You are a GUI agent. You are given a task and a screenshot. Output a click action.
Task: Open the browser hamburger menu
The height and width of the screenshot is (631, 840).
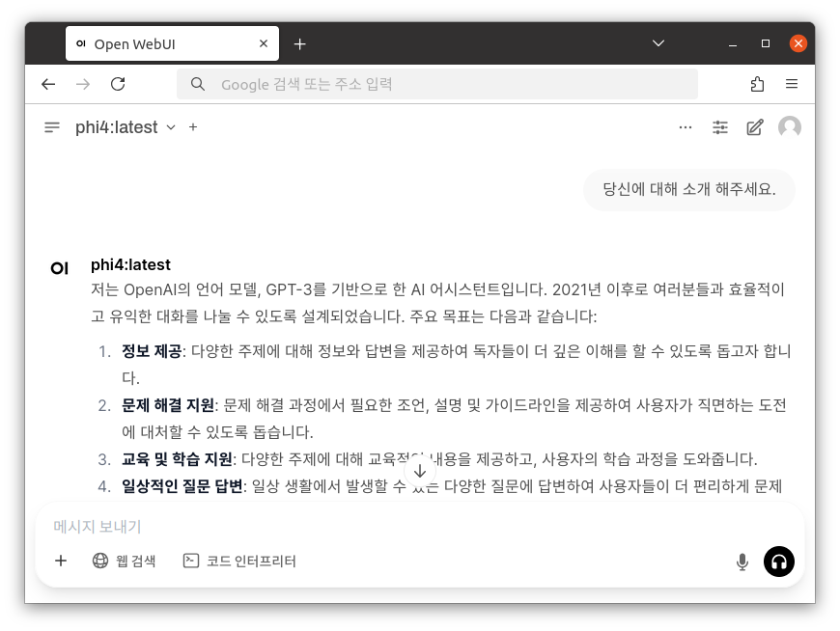click(x=792, y=84)
